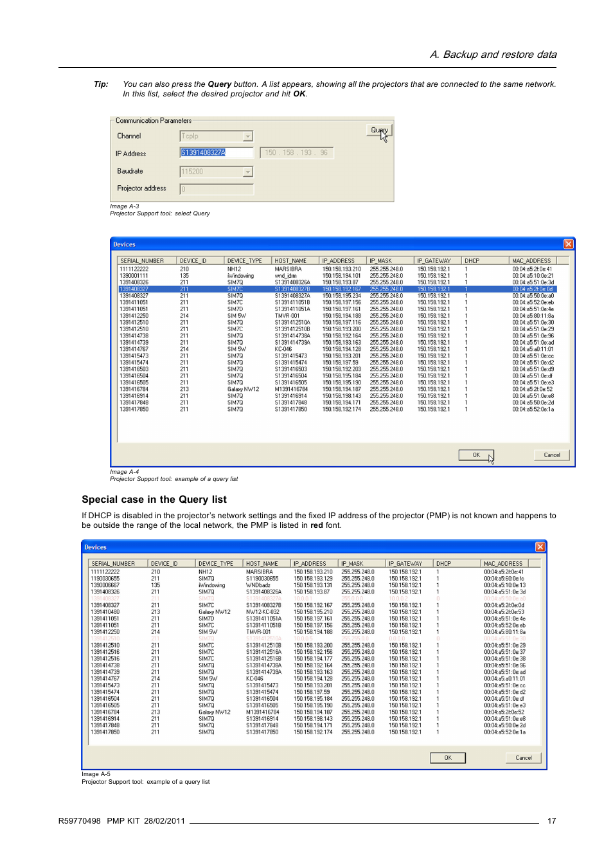Select host TMVR-001 in Image A-4 list
Screen dimensions: 613x868
(287, 316)
